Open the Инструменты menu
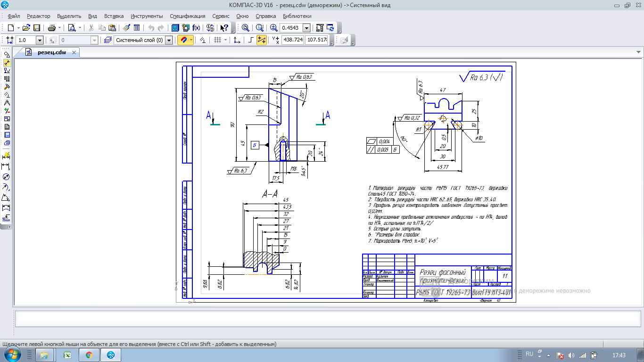The height and width of the screenshot is (362, 644). pyautogui.click(x=147, y=16)
